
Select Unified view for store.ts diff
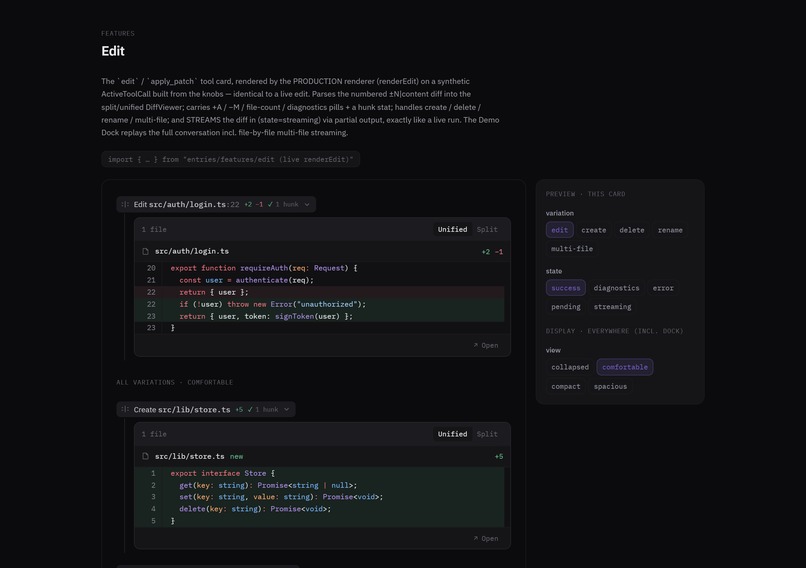pos(452,434)
